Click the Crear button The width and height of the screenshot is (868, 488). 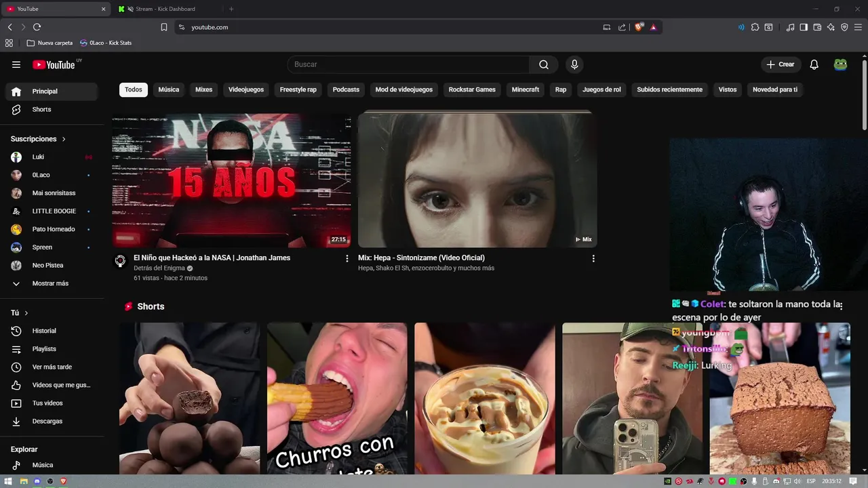point(781,64)
